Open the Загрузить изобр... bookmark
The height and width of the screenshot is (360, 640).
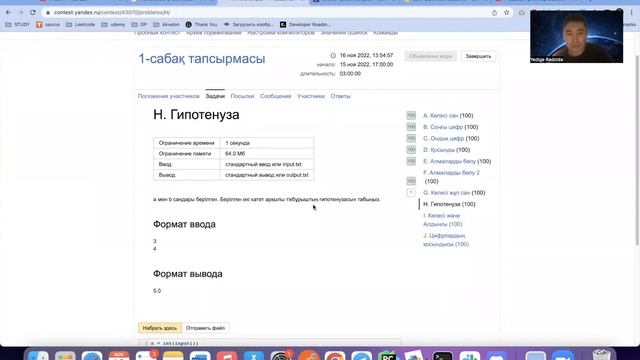point(249,24)
